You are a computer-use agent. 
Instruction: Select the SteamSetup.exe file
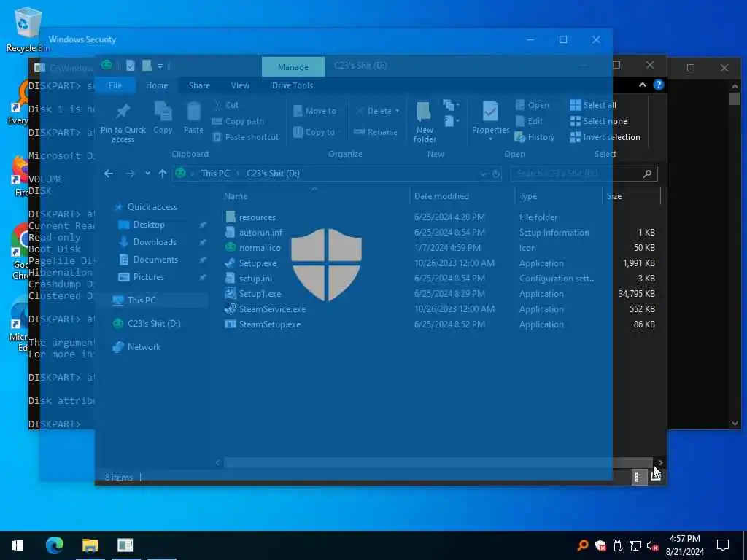[270, 324]
